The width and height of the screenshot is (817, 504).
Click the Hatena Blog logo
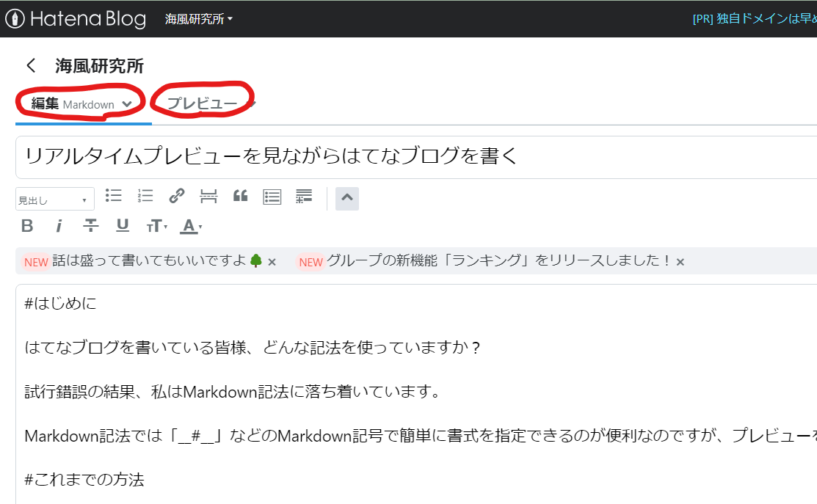[x=76, y=19]
